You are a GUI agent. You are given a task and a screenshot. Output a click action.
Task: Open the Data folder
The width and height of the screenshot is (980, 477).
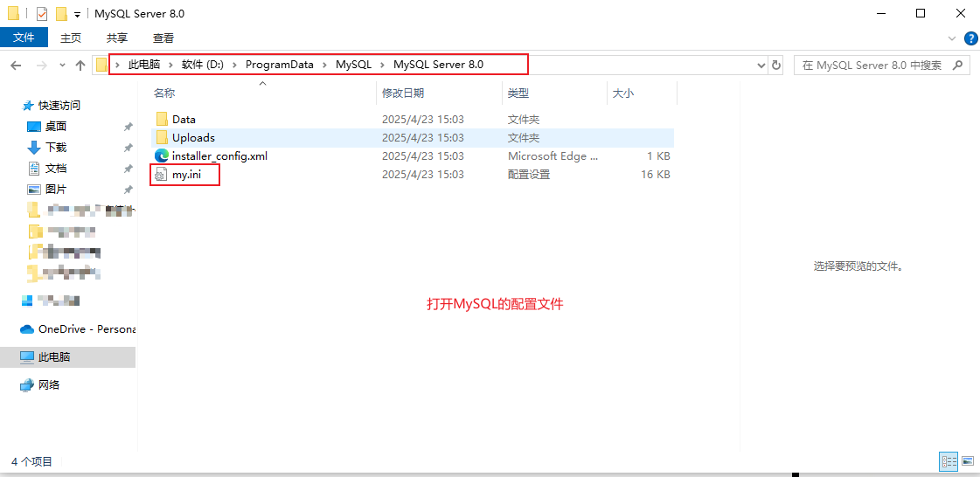point(184,119)
